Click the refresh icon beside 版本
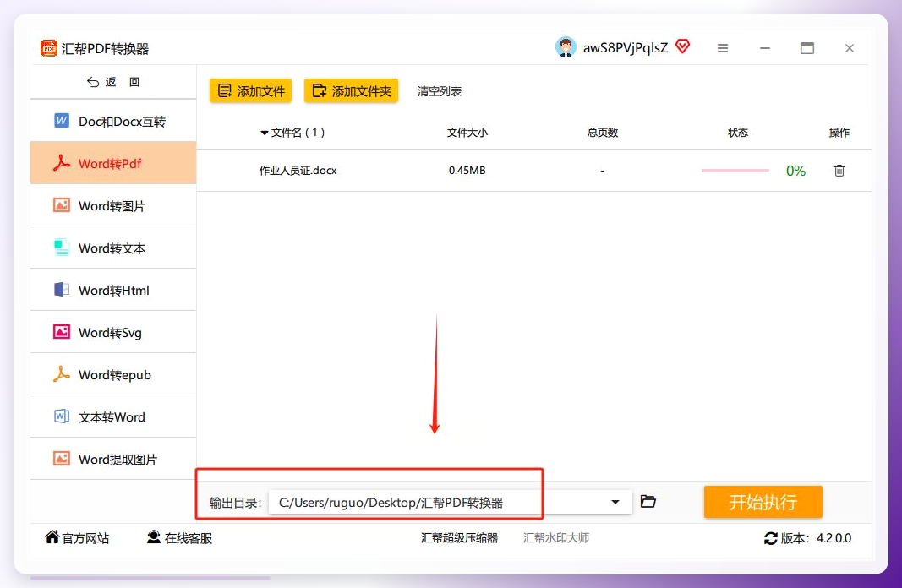Screen dimensions: 902x588 point(770,538)
